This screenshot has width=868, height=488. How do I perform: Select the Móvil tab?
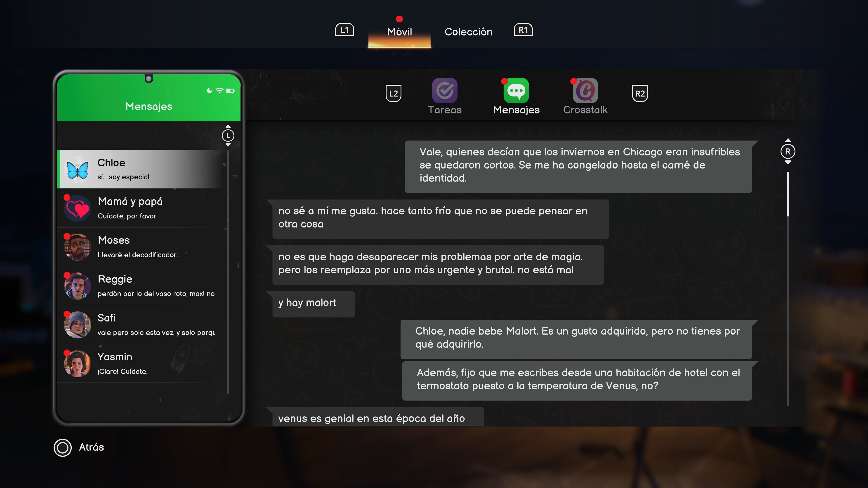point(399,32)
